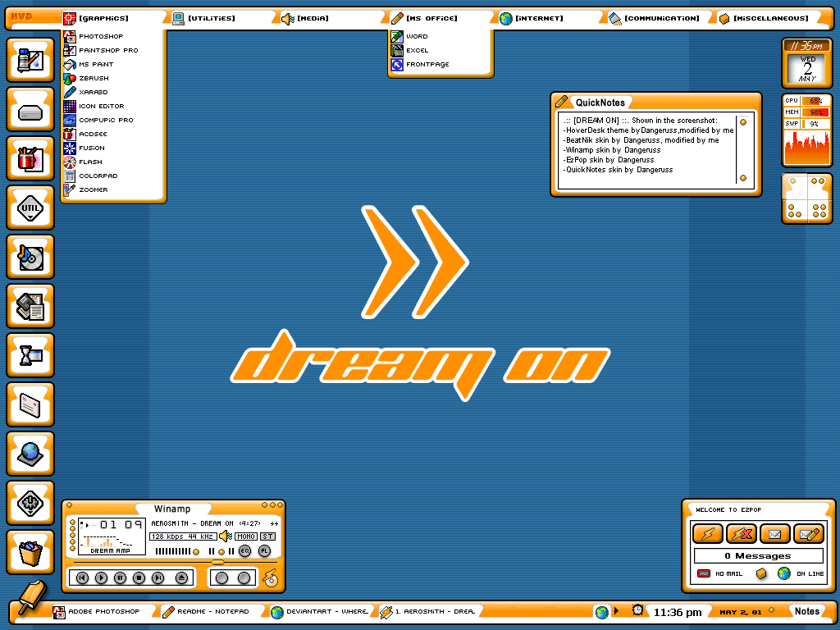Viewport: 840px width, 630px height.
Task: Click Winamp previous track button
Action: coord(82,578)
